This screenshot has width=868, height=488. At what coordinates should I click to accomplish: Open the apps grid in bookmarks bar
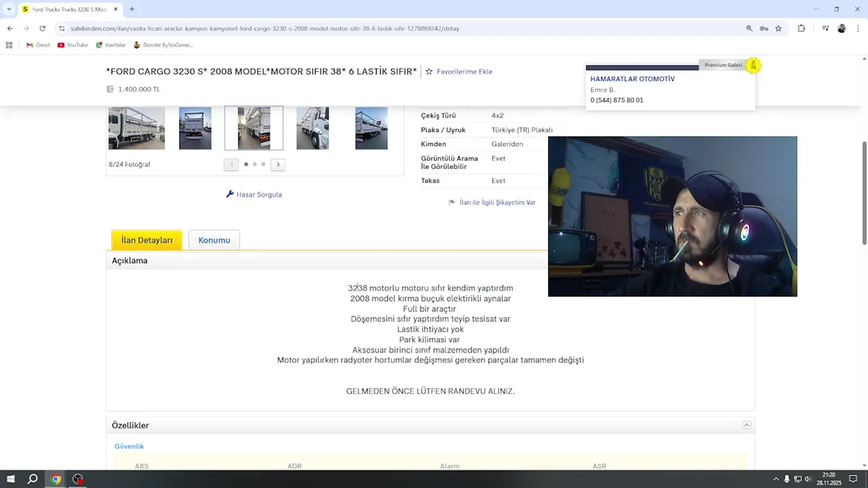tap(9, 45)
